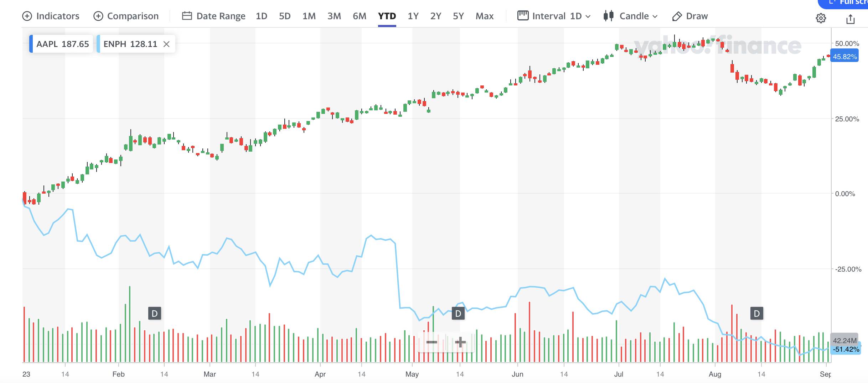Zoom in with the plus button
The height and width of the screenshot is (383, 868).
coord(460,342)
